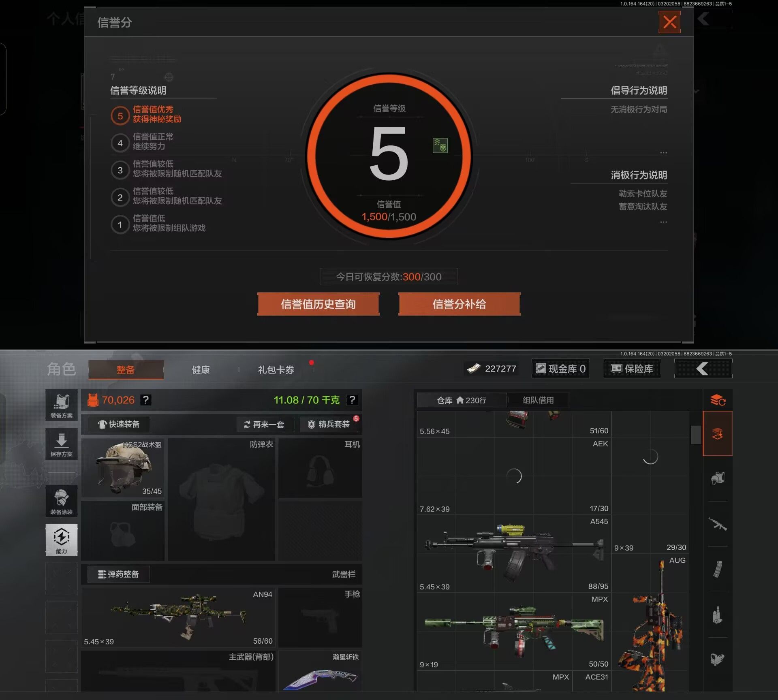Click 信誉分补给 button
Viewport: 778px width, 700px height.
[459, 304]
